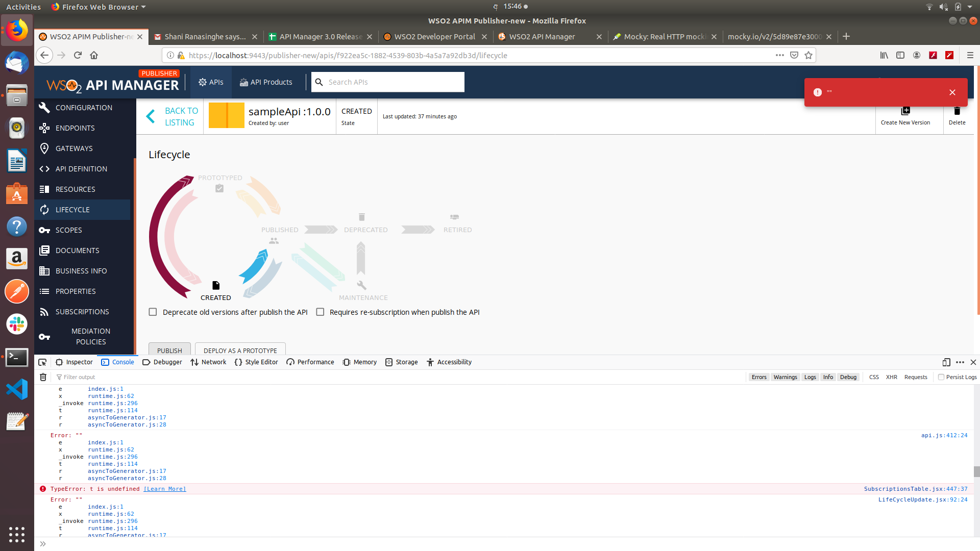980x551 pixels.
Task: Open Scopes key icon item
Action: [82, 230]
